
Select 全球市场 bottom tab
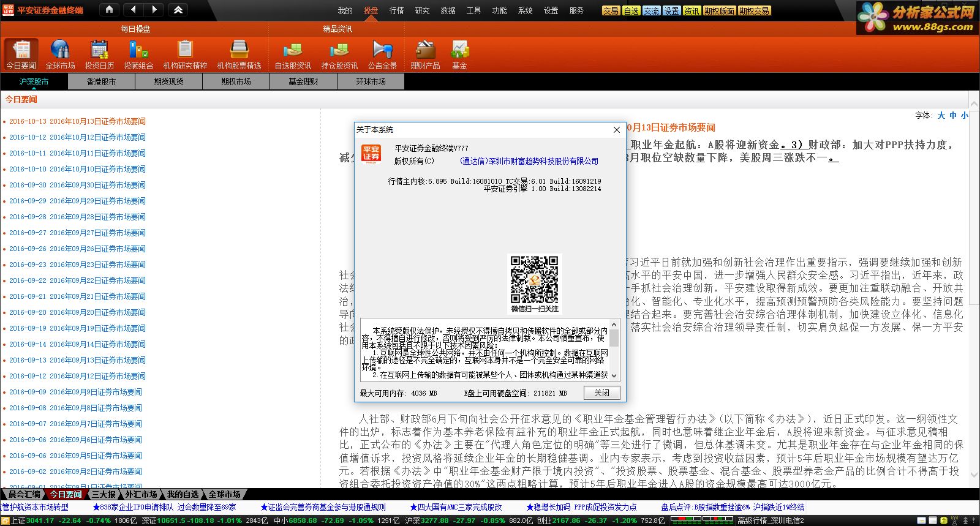224,494
